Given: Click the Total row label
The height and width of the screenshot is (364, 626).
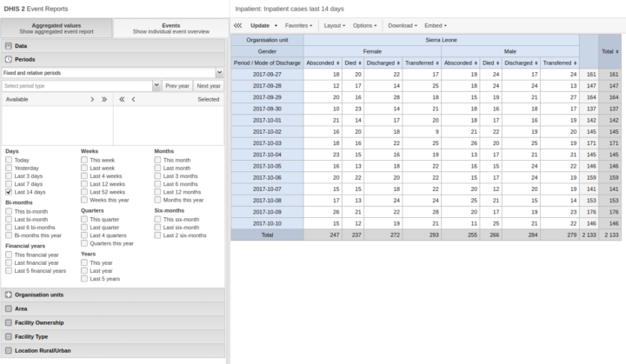Looking at the screenshot, I should pyautogui.click(x=267, y=235).
